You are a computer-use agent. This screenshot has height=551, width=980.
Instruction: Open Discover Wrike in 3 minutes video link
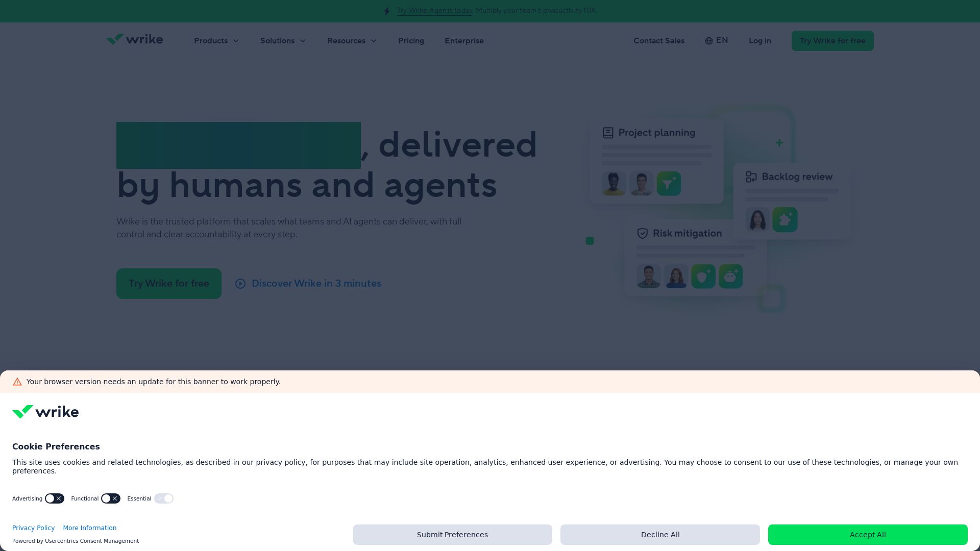tap(308, 284)
